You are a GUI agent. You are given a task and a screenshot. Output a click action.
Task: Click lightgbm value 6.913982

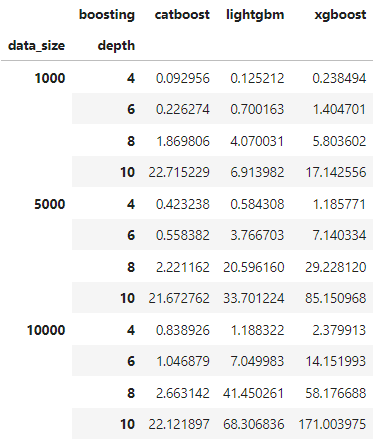pyautogui.click(x=257, y=172)
